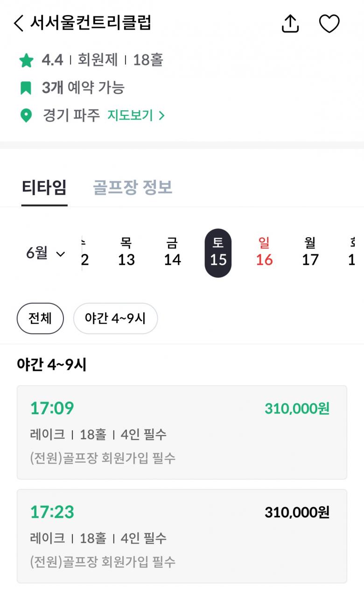Open 지도보기 map link

click(x=136, y=115)
